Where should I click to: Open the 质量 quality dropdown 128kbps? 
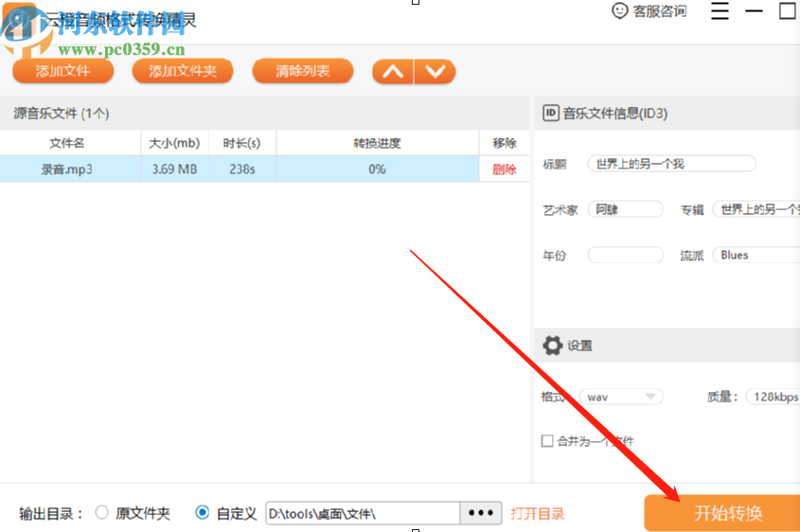coord(773,397)
